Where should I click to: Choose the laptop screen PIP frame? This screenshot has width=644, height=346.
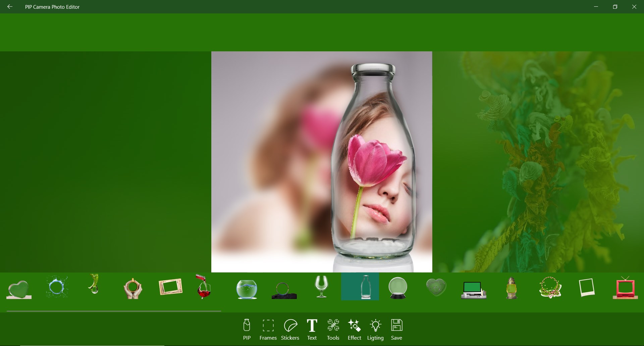click(x=474, y=290)
